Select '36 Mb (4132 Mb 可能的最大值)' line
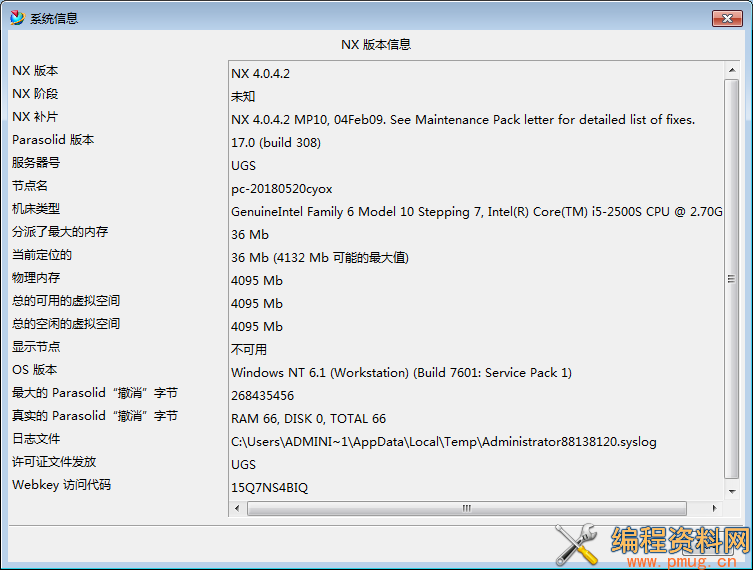The image size is (753, 570). 320,258
